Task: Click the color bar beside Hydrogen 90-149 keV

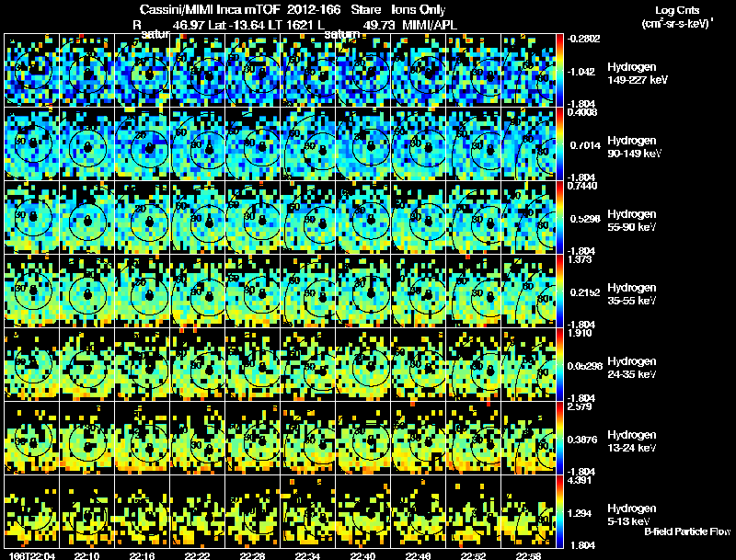Action: point(559,143)
